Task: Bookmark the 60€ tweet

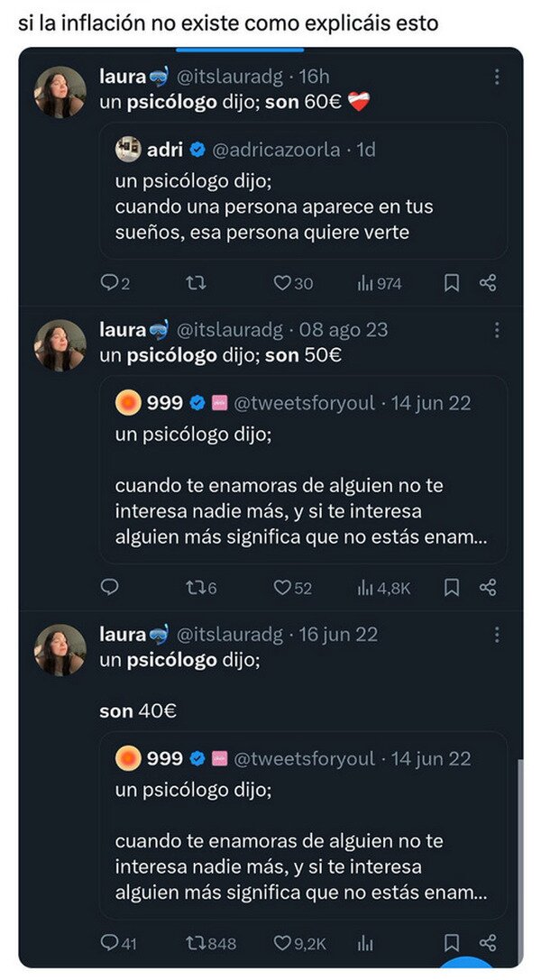Action: click(x=452, y=283)
